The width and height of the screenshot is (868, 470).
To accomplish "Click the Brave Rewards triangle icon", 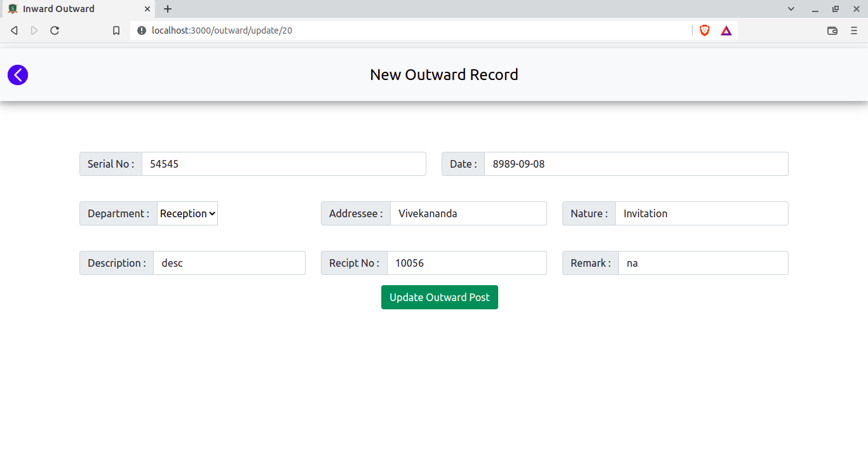I will (x=726, y=30).
